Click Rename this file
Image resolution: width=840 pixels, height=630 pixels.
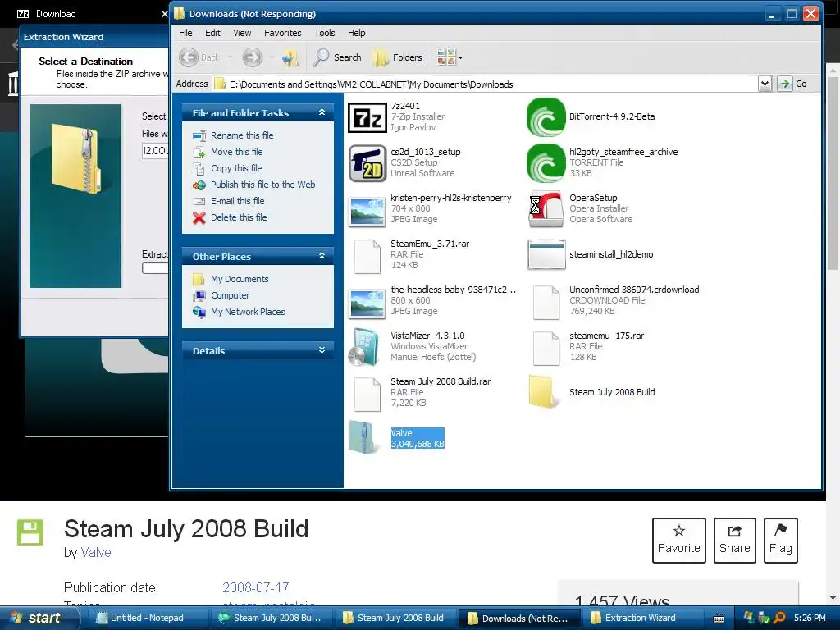tap(242, 135)
